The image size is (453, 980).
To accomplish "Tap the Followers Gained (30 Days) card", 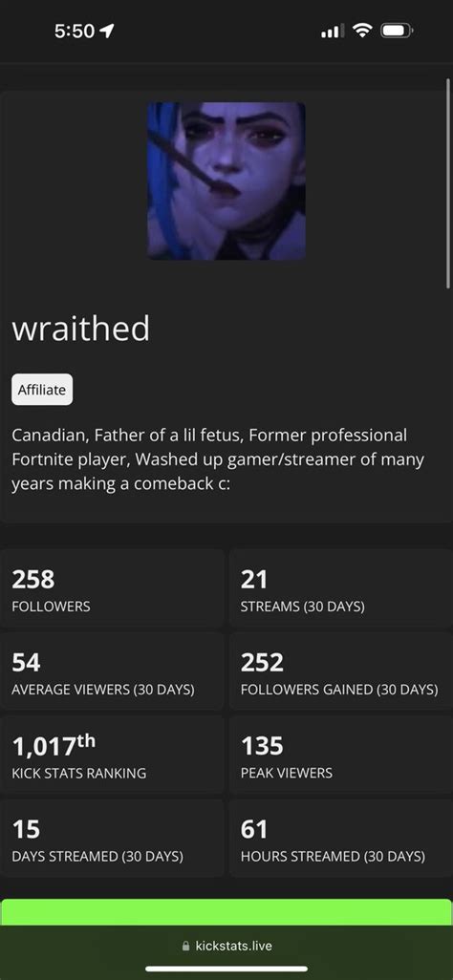I will pyautogui.click(x=341, y=671).
